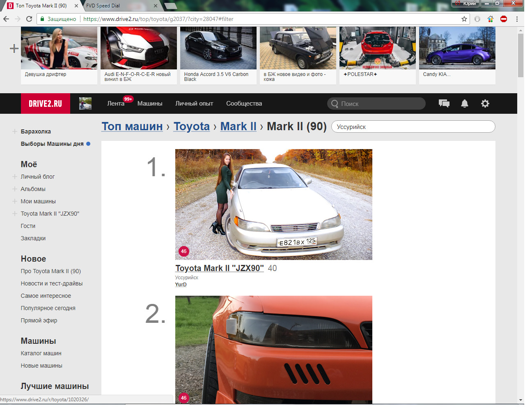532x414 pixels.
Task: Open Выборы Машины дня in the sidebar
Action: coord(52,144)
